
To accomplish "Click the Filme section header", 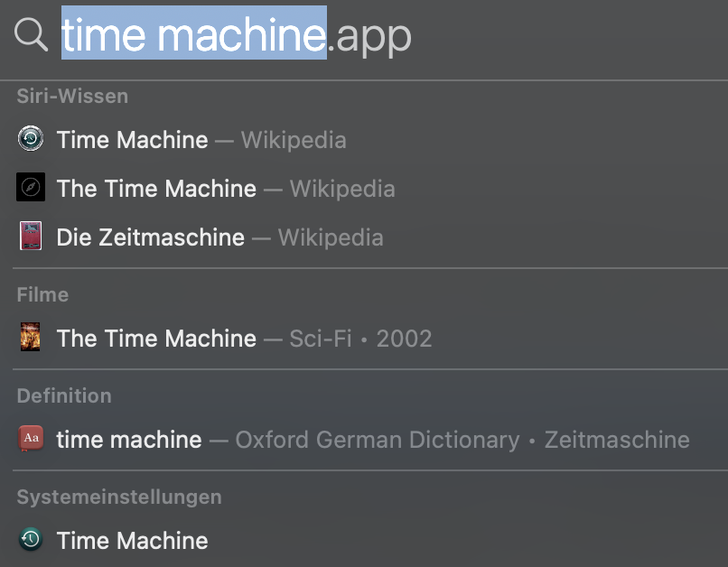I will point(42,294).
